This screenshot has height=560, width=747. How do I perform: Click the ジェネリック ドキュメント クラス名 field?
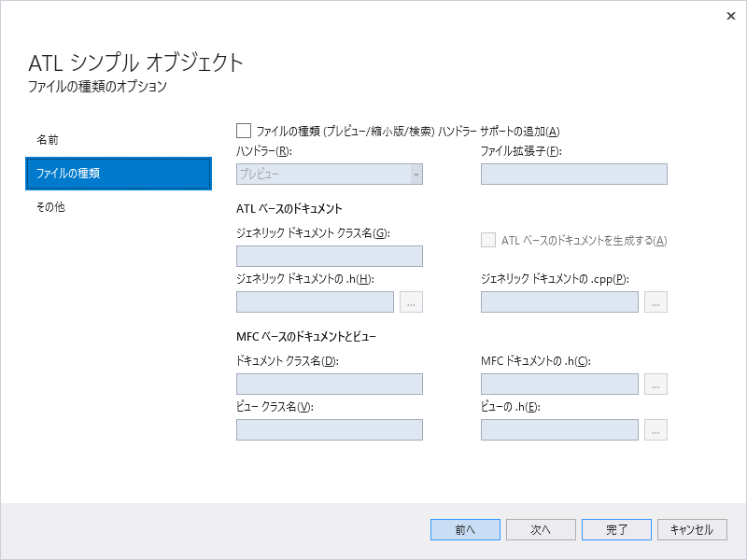pyautogui.click(x=329, y=256)
